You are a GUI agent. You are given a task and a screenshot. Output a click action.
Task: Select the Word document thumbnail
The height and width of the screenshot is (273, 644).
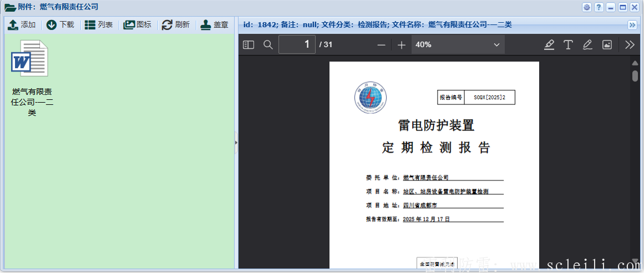point(29,58)
